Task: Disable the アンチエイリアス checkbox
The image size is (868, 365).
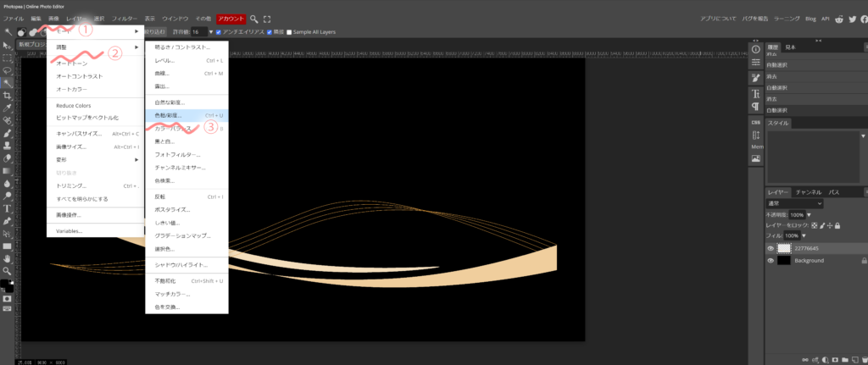Action: coord(219,32)
